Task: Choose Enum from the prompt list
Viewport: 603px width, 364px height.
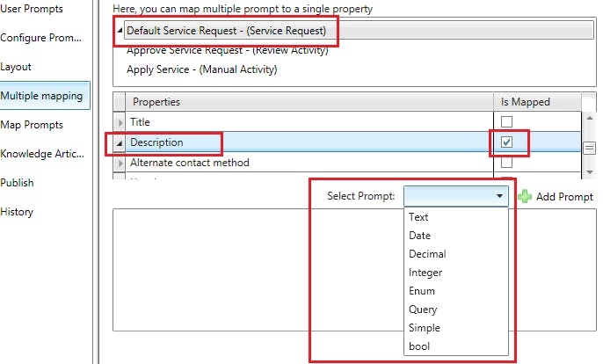Action: [422, 291]
